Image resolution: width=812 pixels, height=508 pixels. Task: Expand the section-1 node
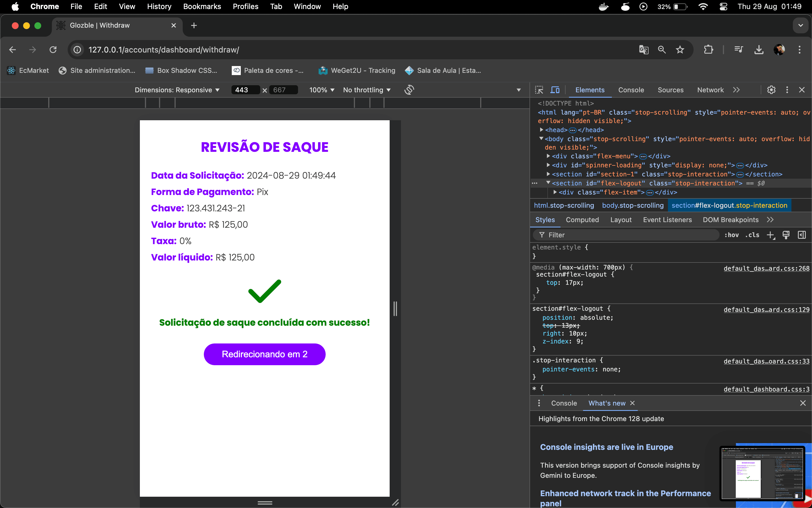tap(548, 174)
